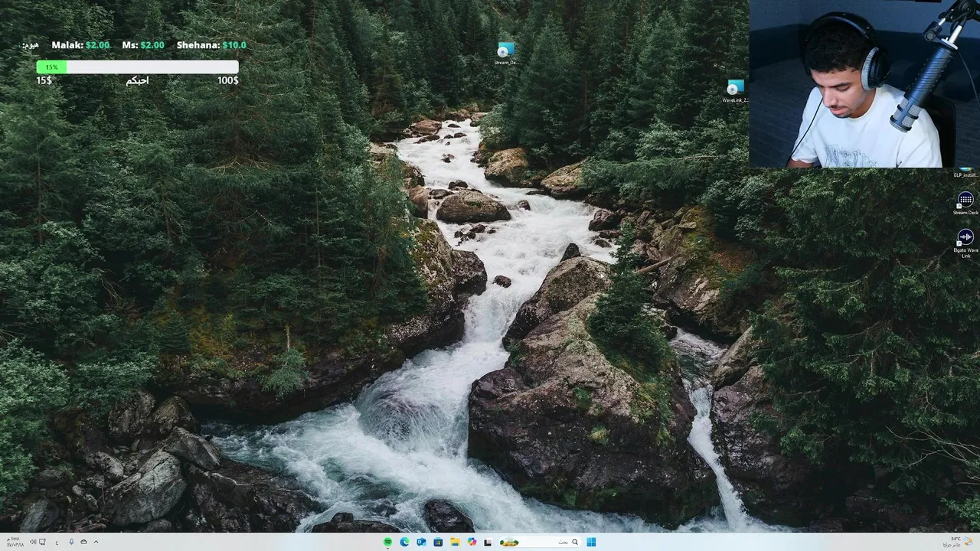Click the 15% donation goal progress bar
The image size is (980, 551).
pyautogui.click(x=137, y=67)
